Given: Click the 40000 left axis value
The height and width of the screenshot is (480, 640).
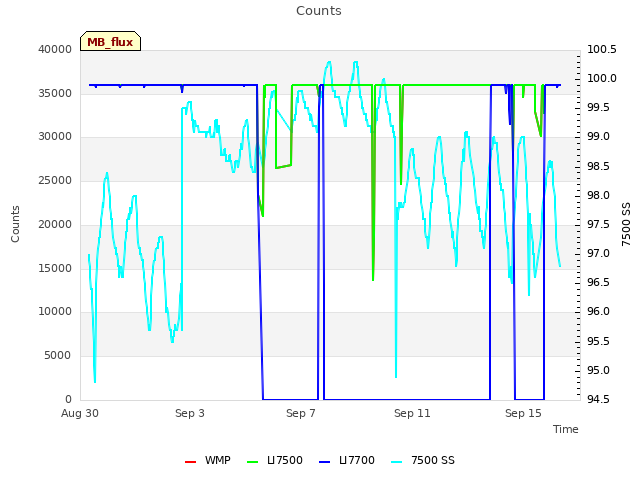Looking at the screenshot, I should (55, 49).
